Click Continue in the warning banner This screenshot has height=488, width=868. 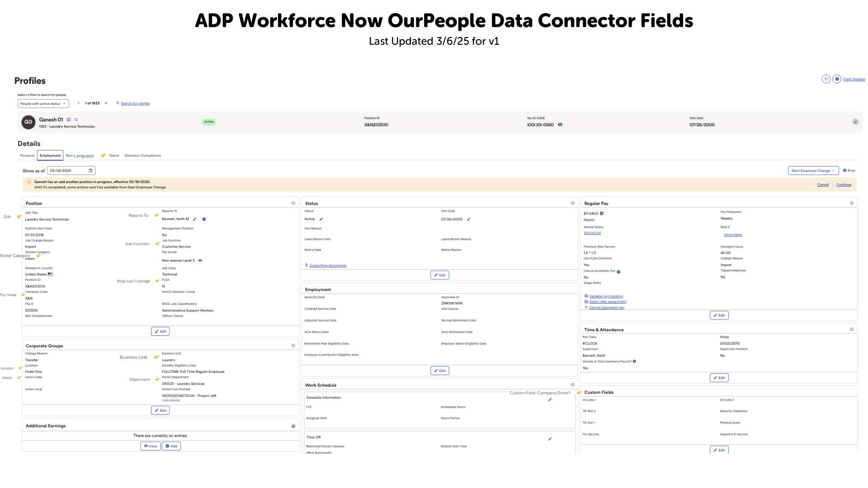point(844,184)
